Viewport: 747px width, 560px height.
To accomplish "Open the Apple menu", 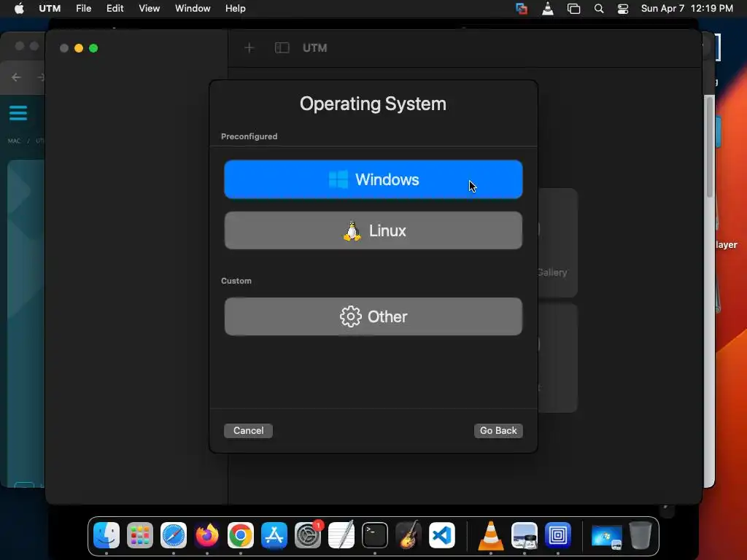I will pos(19,8).
